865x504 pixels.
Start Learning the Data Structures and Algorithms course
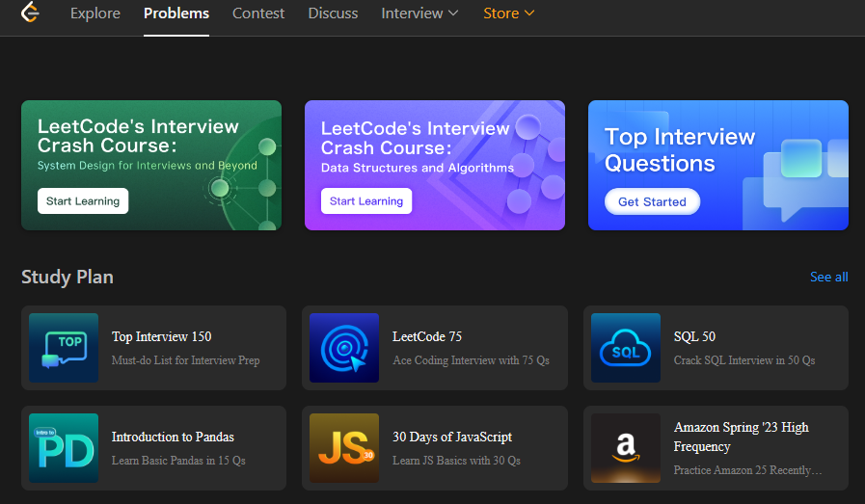(366, 201)
